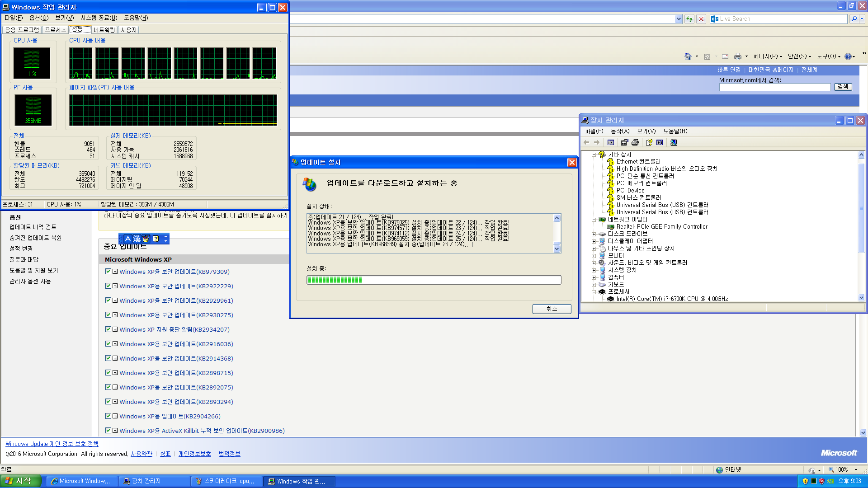
Task: Open the IE zoom level dropdown arrow
Action: tap(856, 470)
